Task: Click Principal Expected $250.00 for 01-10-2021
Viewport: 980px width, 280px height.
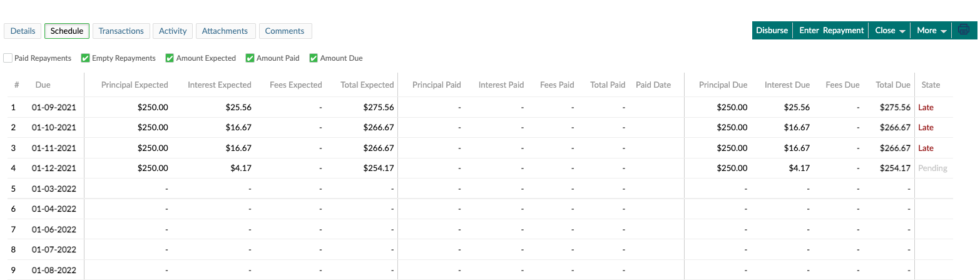Action: click(x=153, y=127)
